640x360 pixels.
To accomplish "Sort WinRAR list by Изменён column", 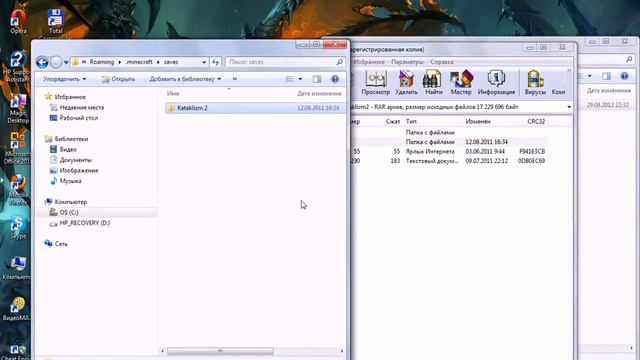I will pyautogui.click(x=478, y=122).
